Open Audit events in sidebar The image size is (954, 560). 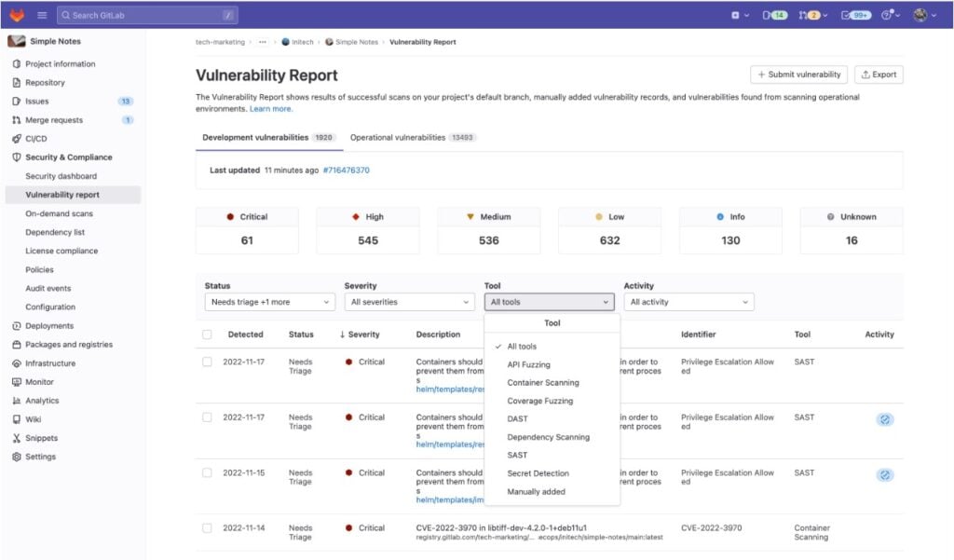tap(48, 289)
